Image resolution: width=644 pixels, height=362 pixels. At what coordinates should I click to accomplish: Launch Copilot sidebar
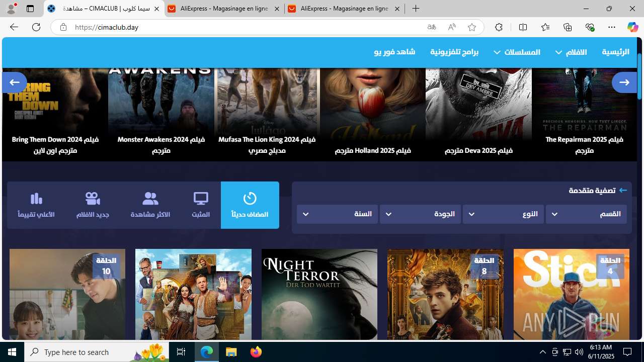[632, 27]
